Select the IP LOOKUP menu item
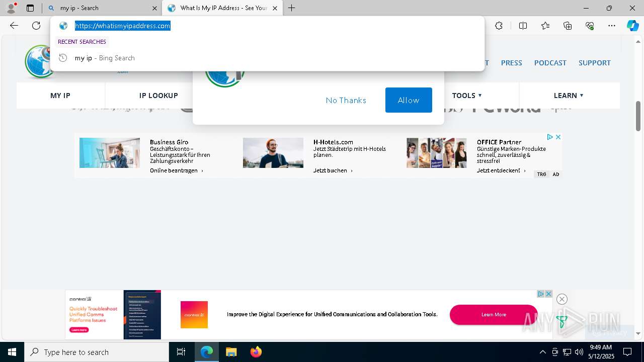Image resolution: width=644 pixels, height=362 pixels. (158, 96)
